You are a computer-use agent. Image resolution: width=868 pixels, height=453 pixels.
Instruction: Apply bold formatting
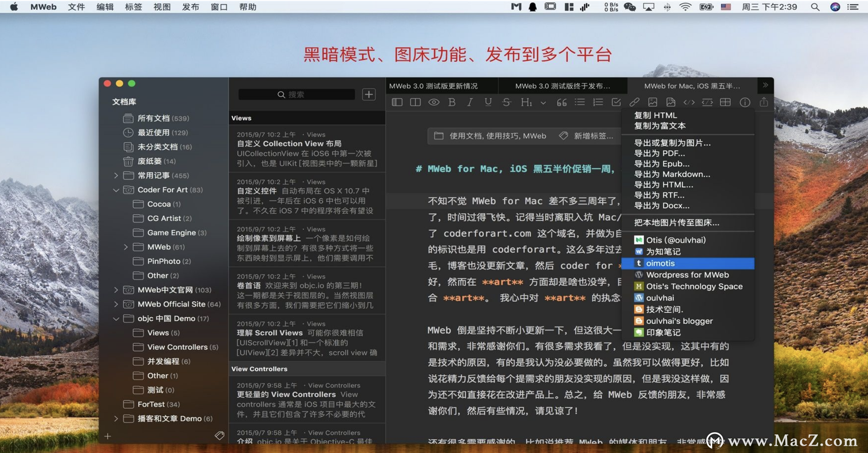(x=452, y=102)
